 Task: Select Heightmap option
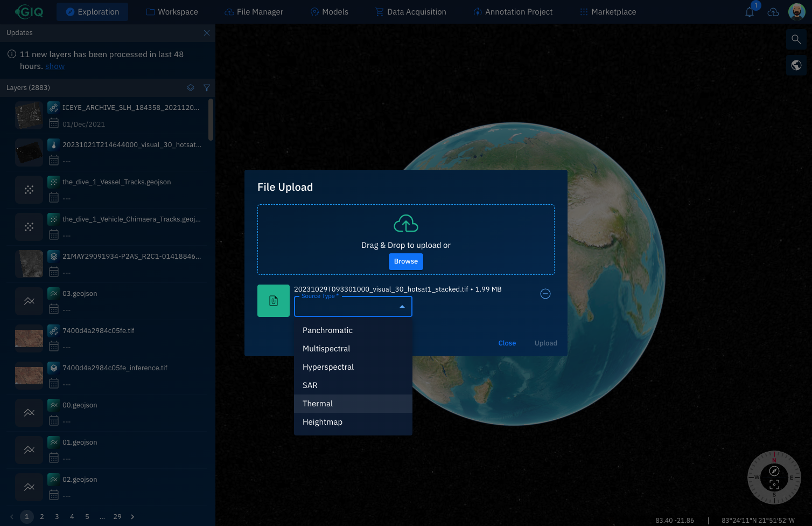point(353,422)
